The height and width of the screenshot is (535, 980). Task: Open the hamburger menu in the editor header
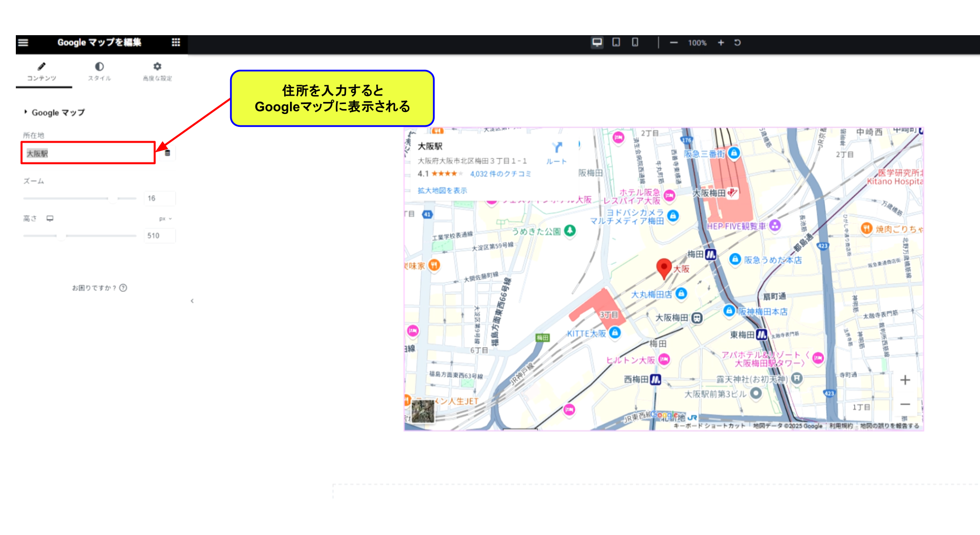coord(23,42)
